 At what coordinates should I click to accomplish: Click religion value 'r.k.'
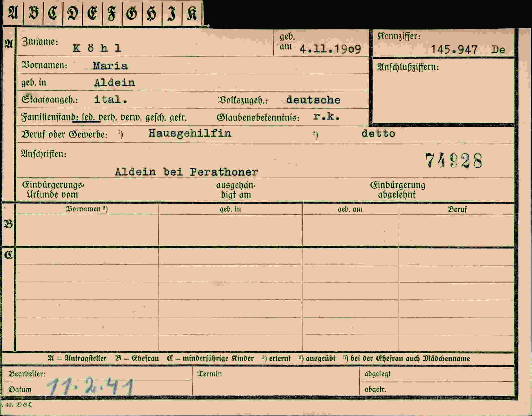click(326, 117)
